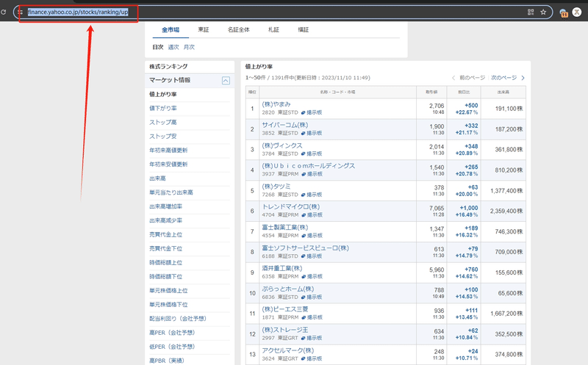Open 時価総額下位 ranking

tap(166, 277)
